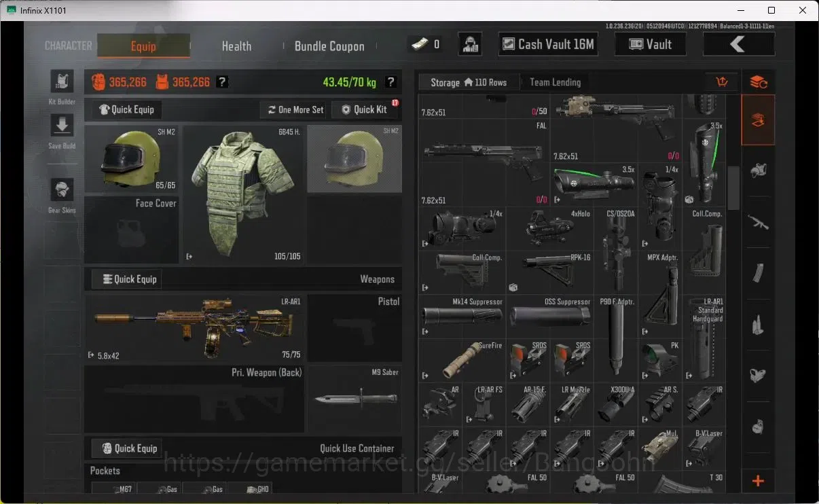
Task: Click the help icon beside weight 43.45/70 kg
Action: click(390, 82)
